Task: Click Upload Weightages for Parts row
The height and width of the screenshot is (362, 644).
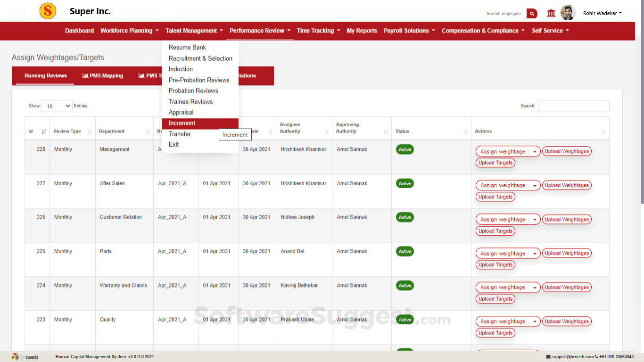Action: tap(567, 253)
